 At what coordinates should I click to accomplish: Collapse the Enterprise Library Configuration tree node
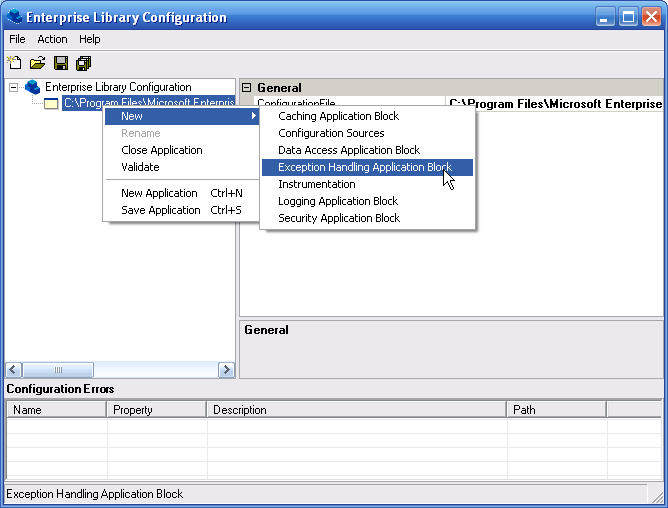point(13,87)
